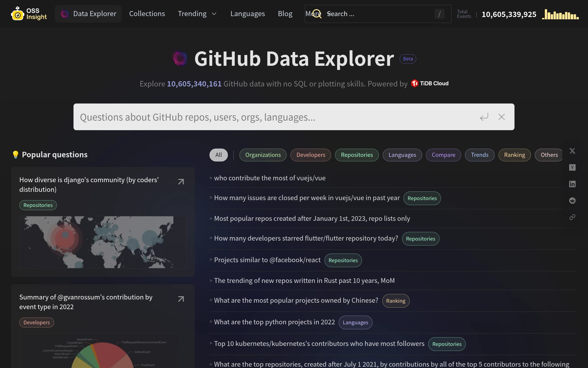Expand the Trending dropdown menu
The image size is (588, 368).
click(197, 14)
